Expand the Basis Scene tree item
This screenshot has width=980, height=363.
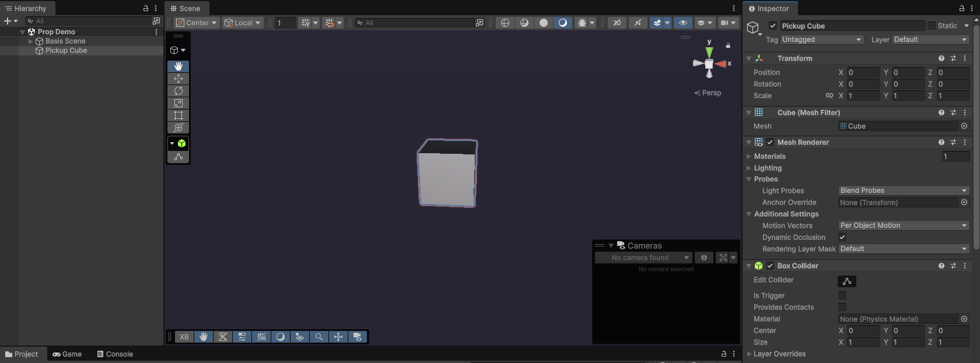(x=31, y=41)
